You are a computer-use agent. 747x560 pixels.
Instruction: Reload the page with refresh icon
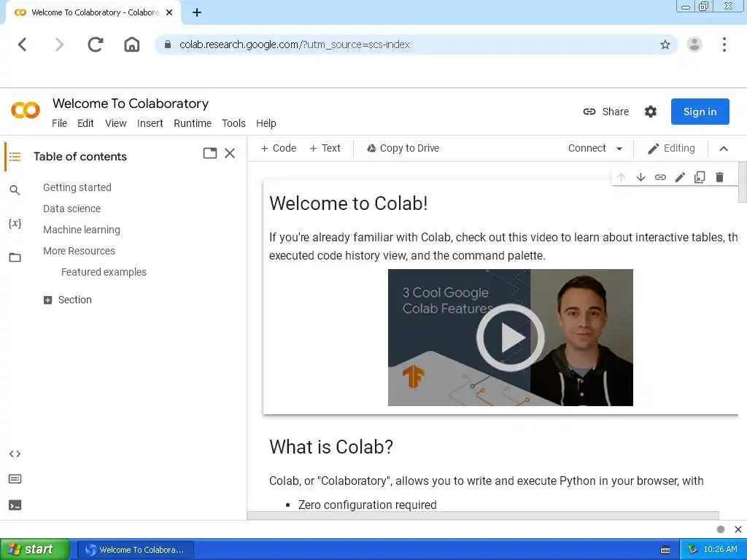point(96,44)
